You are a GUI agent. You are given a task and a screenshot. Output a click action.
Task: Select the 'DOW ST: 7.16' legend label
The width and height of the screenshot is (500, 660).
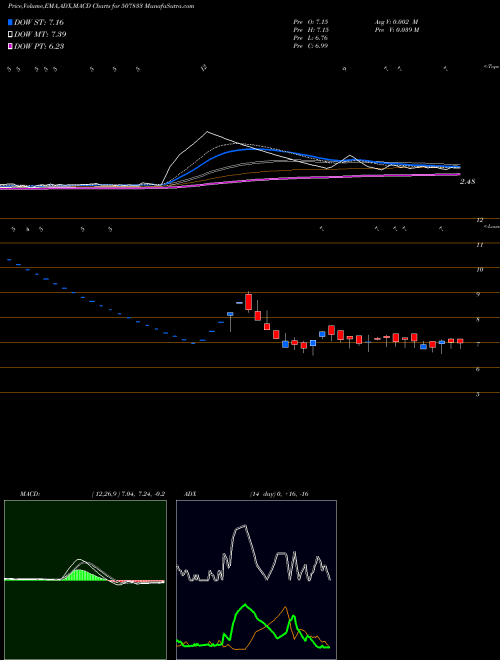39,22
